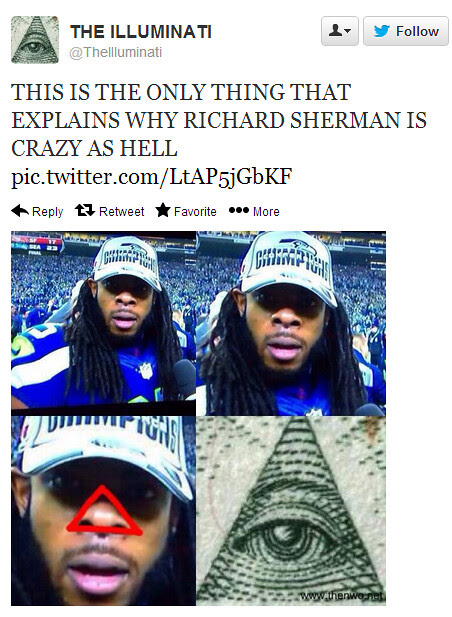The image size is (452, 617).
Task: Select the Reply text action
Action: [x=47, y=212]
